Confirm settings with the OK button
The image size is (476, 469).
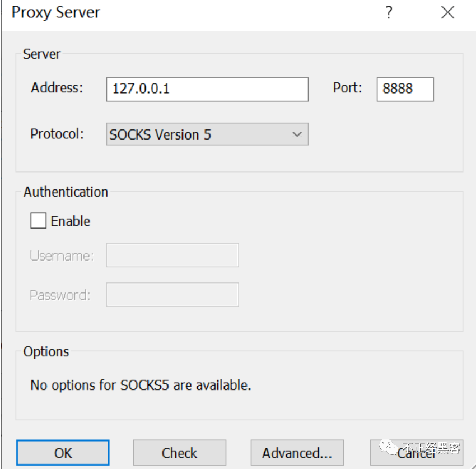(63, 453)
